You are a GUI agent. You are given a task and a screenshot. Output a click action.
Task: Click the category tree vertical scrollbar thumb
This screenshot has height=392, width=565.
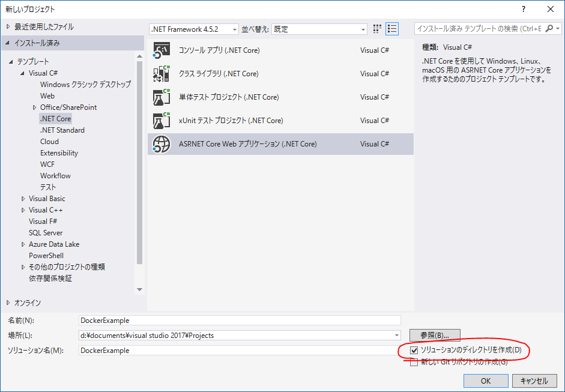click(139, 163)
